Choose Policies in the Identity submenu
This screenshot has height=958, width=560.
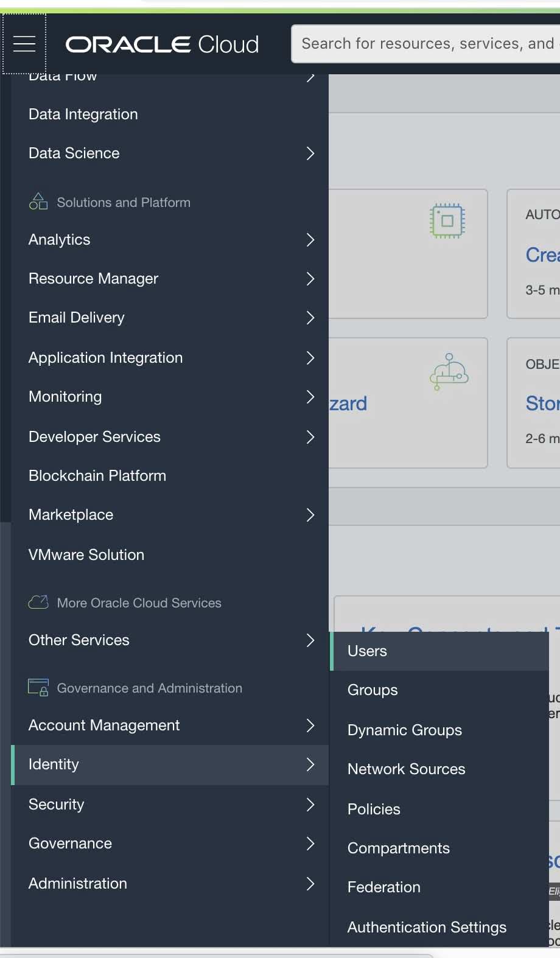point(374,809)
